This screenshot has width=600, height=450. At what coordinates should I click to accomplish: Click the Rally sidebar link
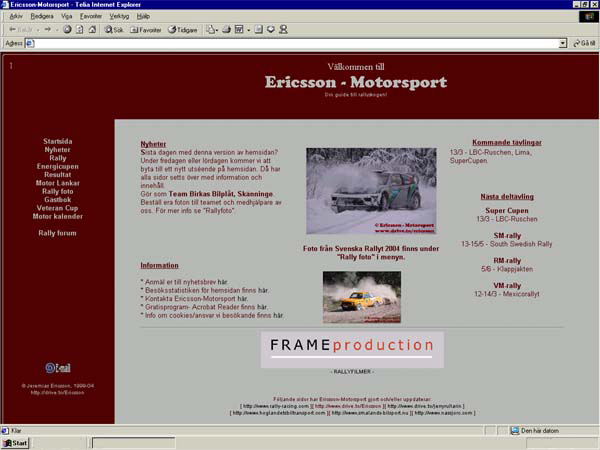point(57,158)
